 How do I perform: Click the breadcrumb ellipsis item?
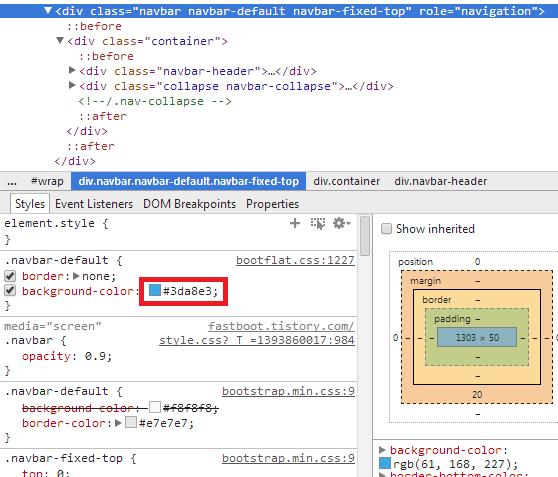(12, 182)
